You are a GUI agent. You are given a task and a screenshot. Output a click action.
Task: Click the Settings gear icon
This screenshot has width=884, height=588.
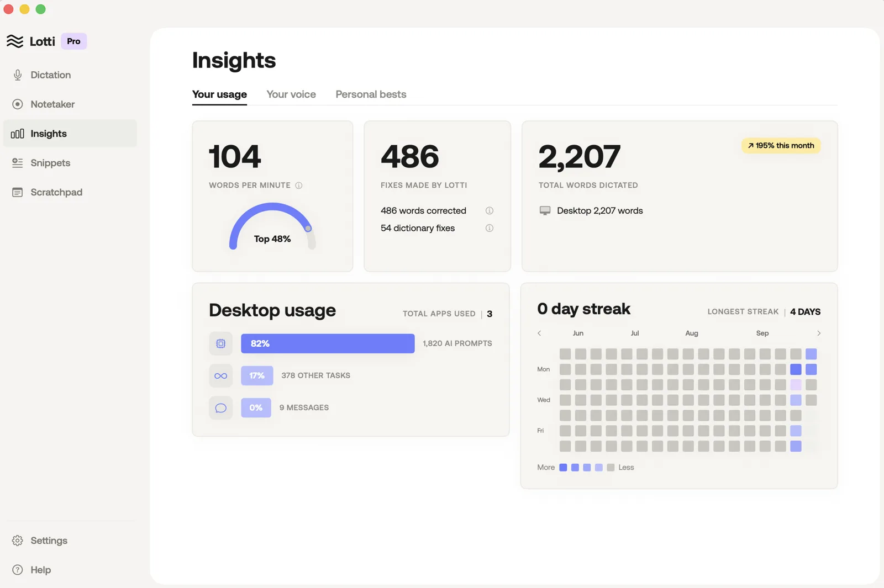click(x=18, y=541)
